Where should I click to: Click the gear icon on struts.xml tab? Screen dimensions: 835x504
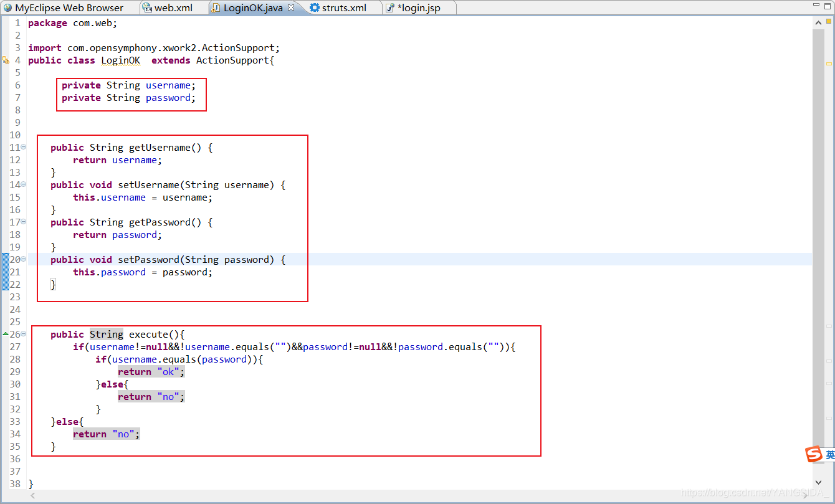tap(315, 8)
